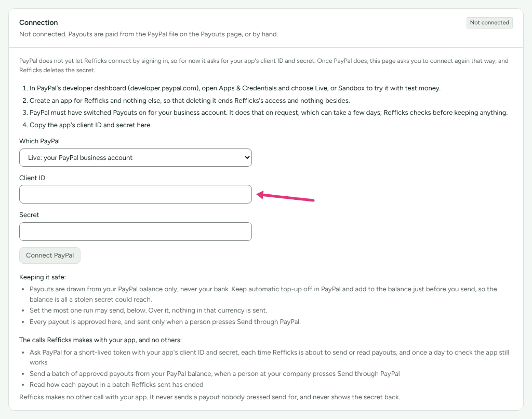532x419 pixels.
Task: Click 'Send a batch of approved payouts' bullet
Action: click(215, 374)
